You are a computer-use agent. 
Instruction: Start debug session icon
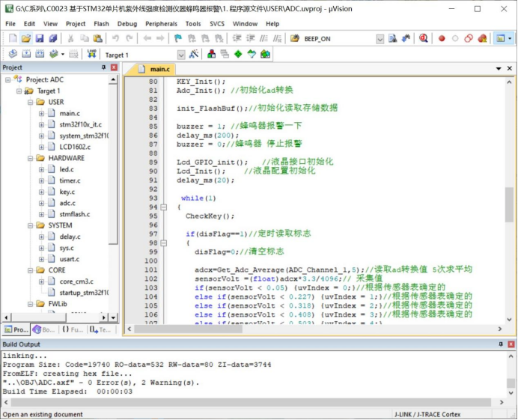423,38
